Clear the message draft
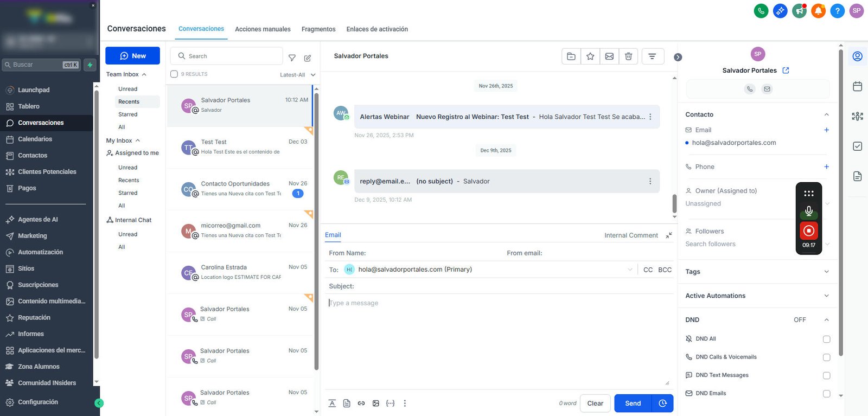Screen dimensions: 868x416 click(x=595, y=403)
